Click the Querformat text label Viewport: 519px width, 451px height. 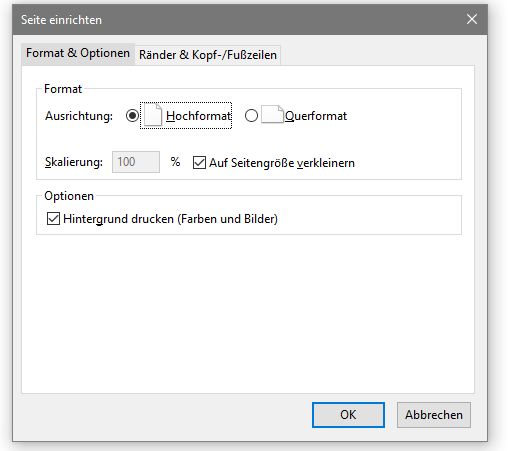(316, 116)
